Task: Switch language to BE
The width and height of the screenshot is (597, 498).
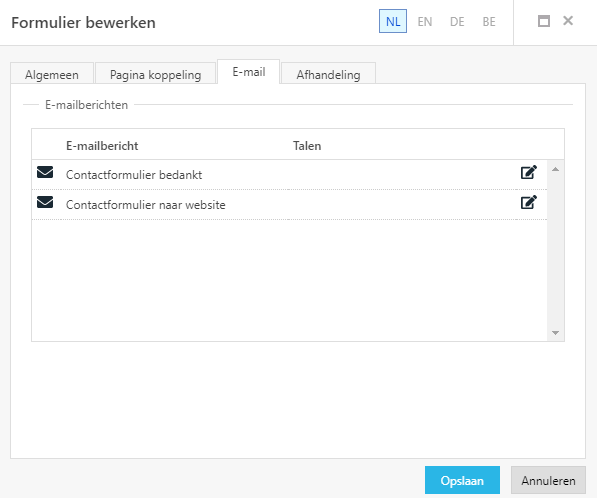Action: click(489, 21)
